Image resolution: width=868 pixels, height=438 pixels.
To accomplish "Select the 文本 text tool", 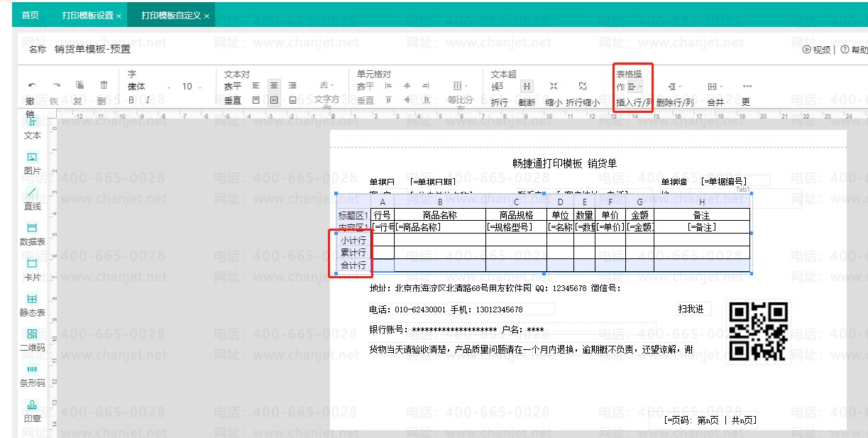I will pyautogui.click(x=32, y=128).
